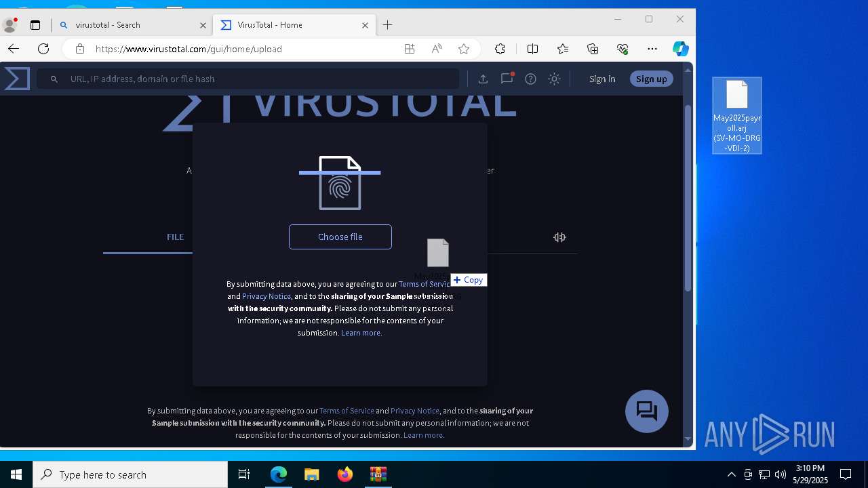Screen dimensions: 868x488
Task: View site information lock icon
Action: point(80,49)
